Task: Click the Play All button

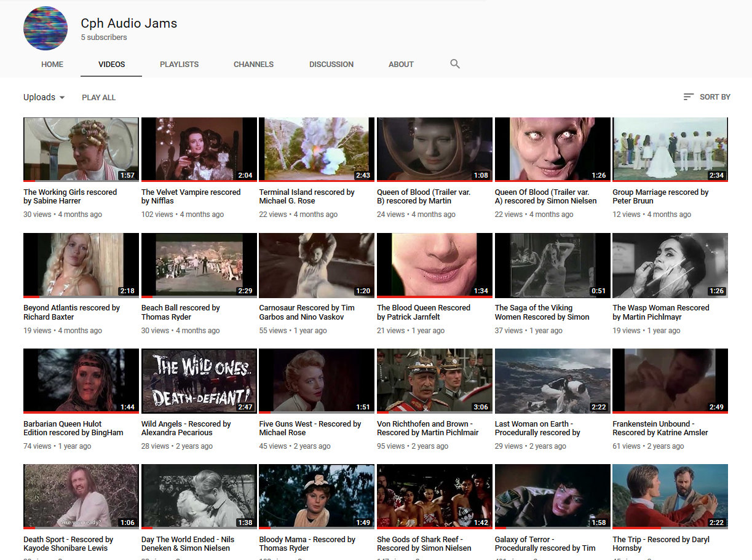Action: (99, 97)
